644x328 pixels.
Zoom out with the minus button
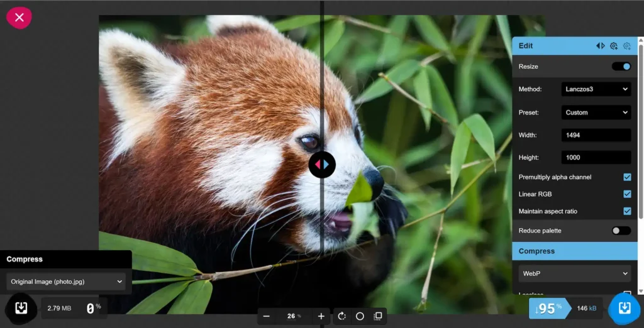click(266, 316)
